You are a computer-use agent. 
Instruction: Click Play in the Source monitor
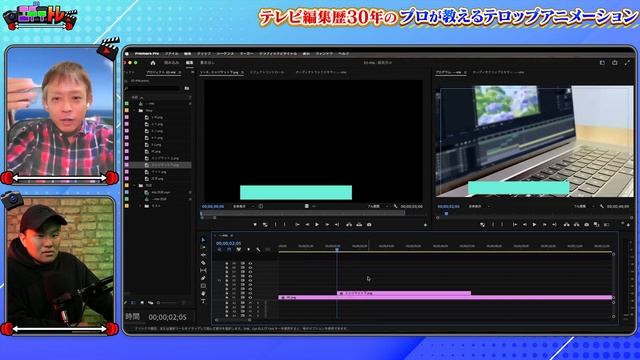[x=317, y=224]
